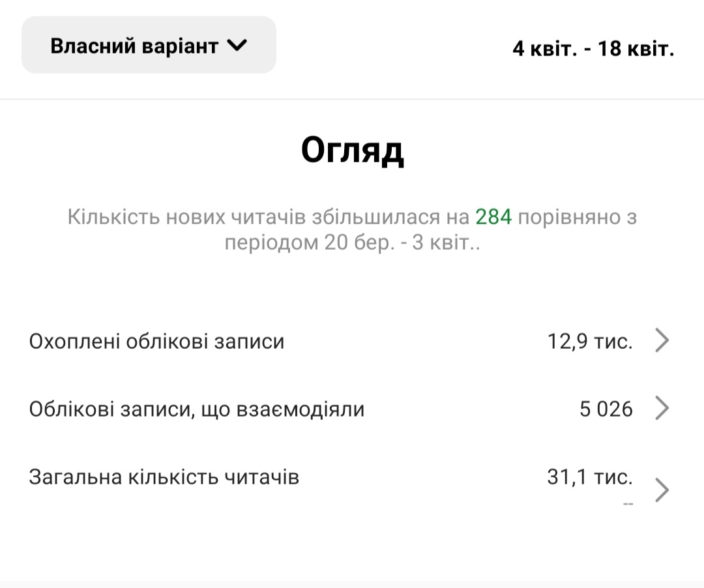Open "Загальна кількість читачів" row
This screenshot has width=704, height=588.
tap(164, 477)
